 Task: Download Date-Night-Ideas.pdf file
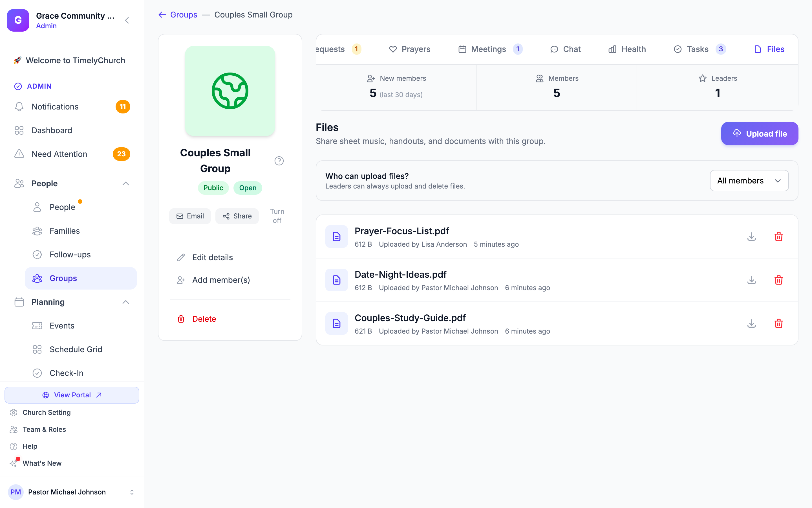(752, 280)
